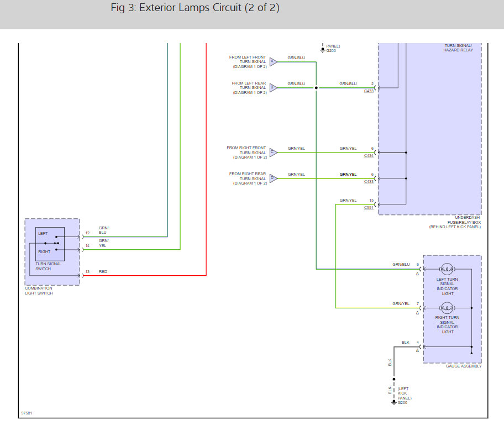Click the BLK wire splice dot above G200
This screenshot has height=431, width=504.
[x=393, y=379]
